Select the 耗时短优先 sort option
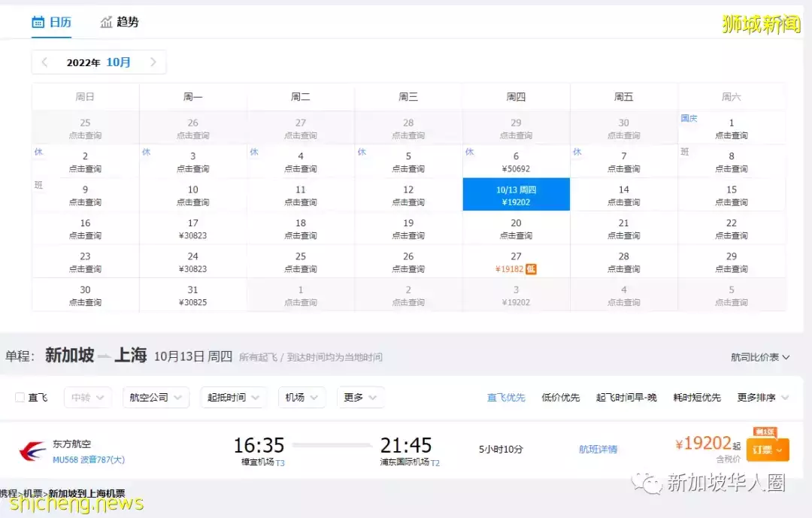The width and height of the screenshot is (812, 518). [x=697, y=397]
